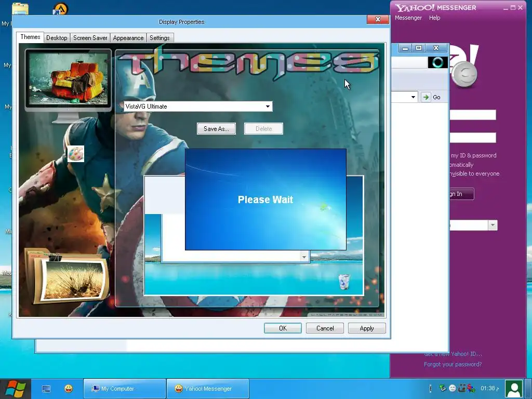Click the taskbar clock showing 01:38
The image size is (532, 399).
click(x=489, y=388)
